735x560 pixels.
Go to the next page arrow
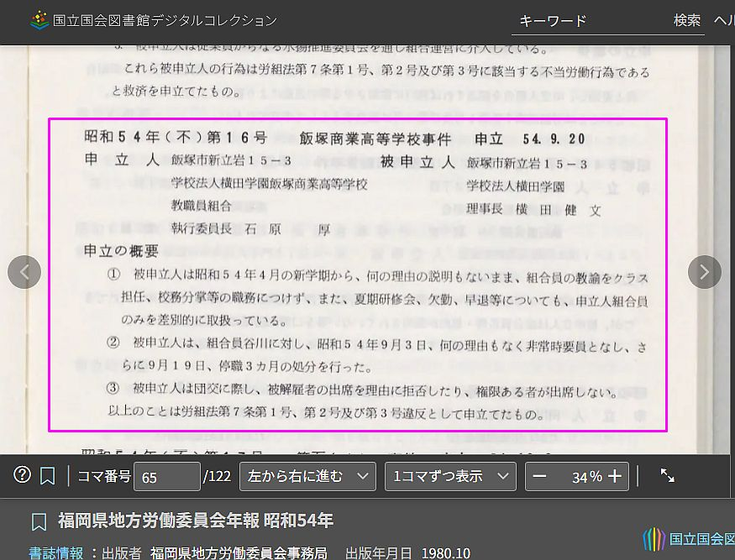pos(705,272)
